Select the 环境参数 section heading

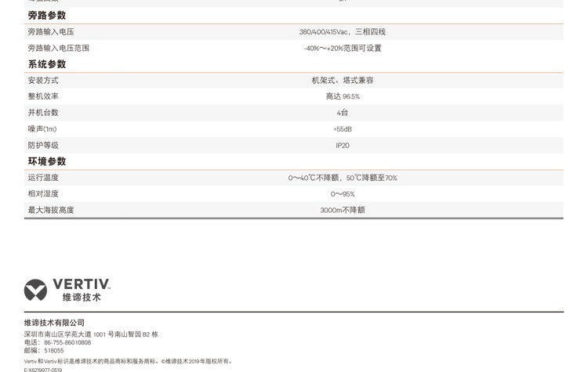47,161
